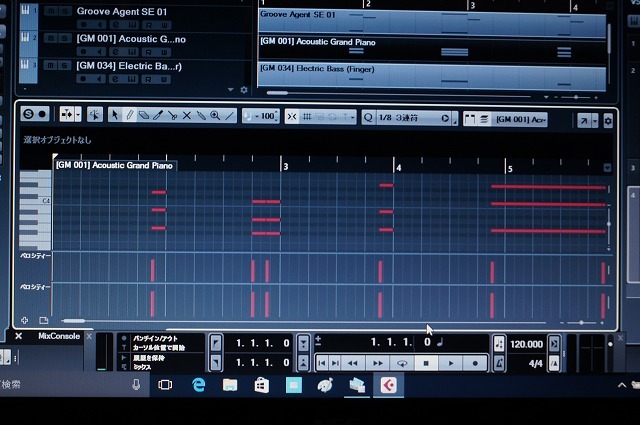
Task: Open the [GM 001] active part selector
Action: coord(520,120)
